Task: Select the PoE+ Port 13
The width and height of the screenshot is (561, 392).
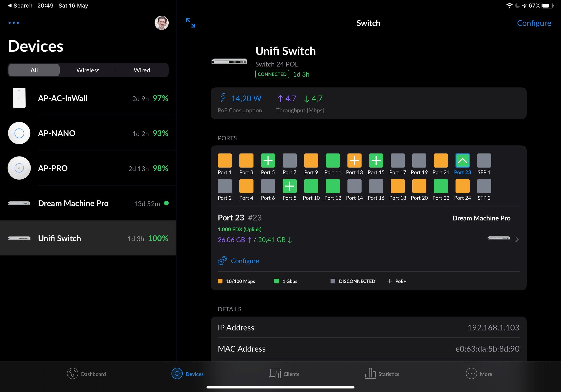Action: 354,161
